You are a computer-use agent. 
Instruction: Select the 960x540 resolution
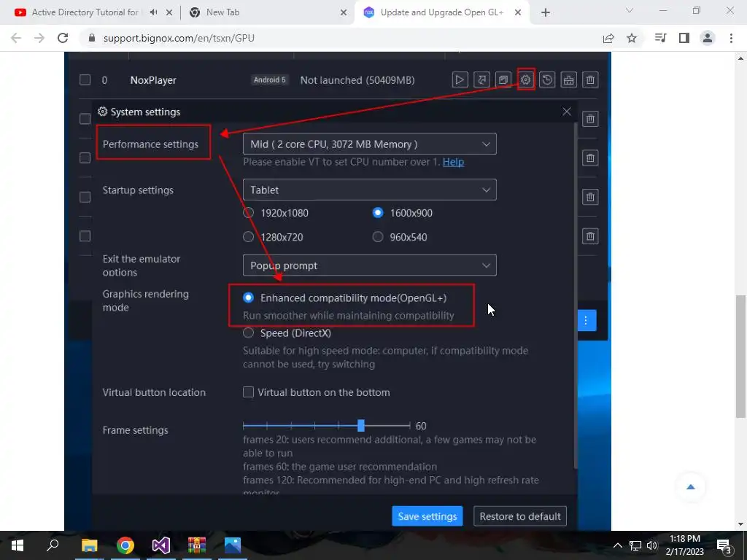coord(378,237)
